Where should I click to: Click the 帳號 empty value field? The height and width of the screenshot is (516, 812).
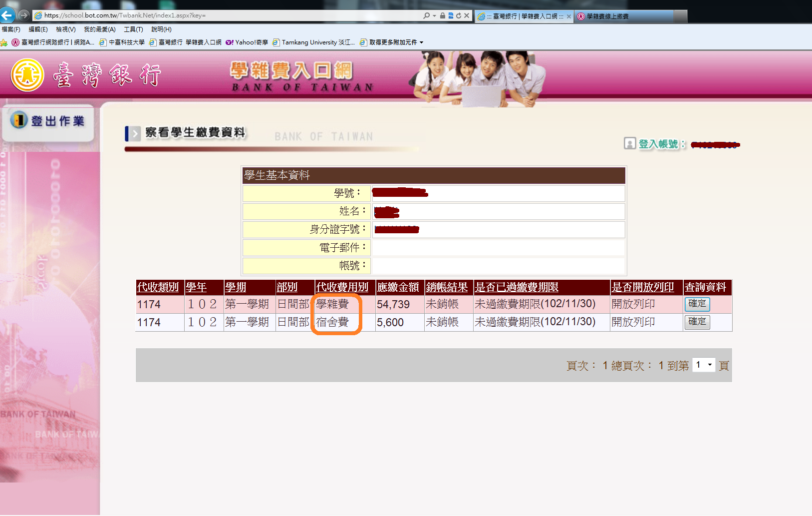pyautogui.click(x=499, y=265)
